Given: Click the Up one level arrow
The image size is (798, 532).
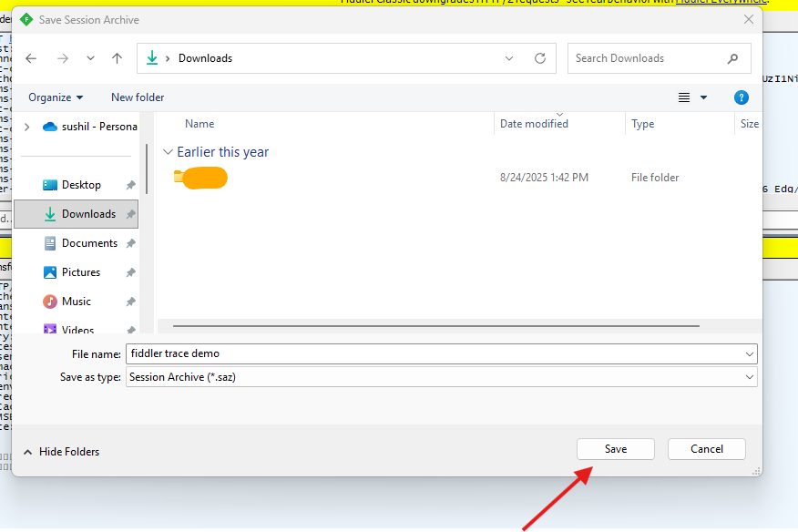Looking at the screenshot, I should (117, 58).
